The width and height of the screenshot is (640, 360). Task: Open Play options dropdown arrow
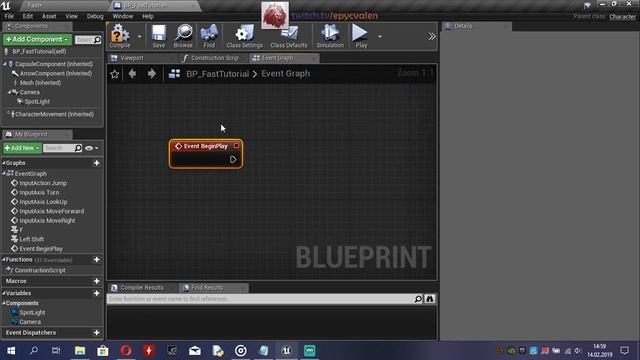tap(380, 36)
